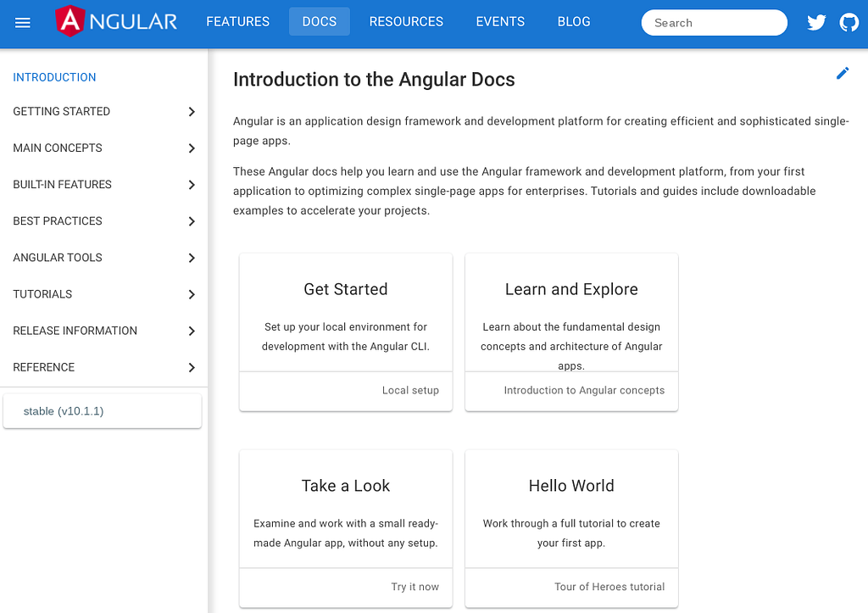Click the Angular logo
The height and width of the screenshot is (613, 868).
pos(116,21)
